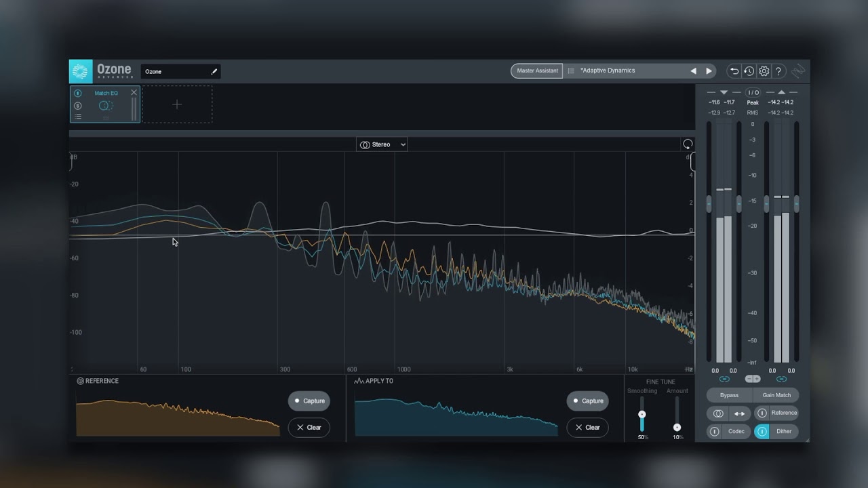Select the RMS meter readout label
The width and height of the screenshot is (868, 488).
click(753, 113)
